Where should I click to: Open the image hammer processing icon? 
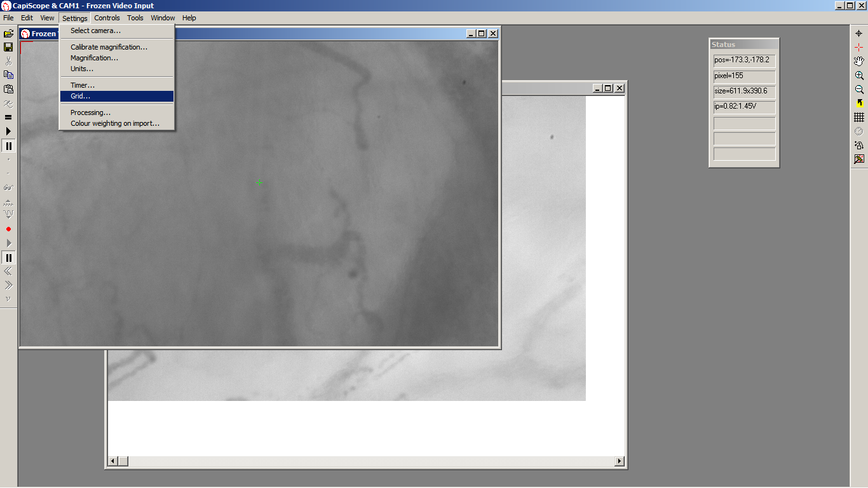[859, 159]
